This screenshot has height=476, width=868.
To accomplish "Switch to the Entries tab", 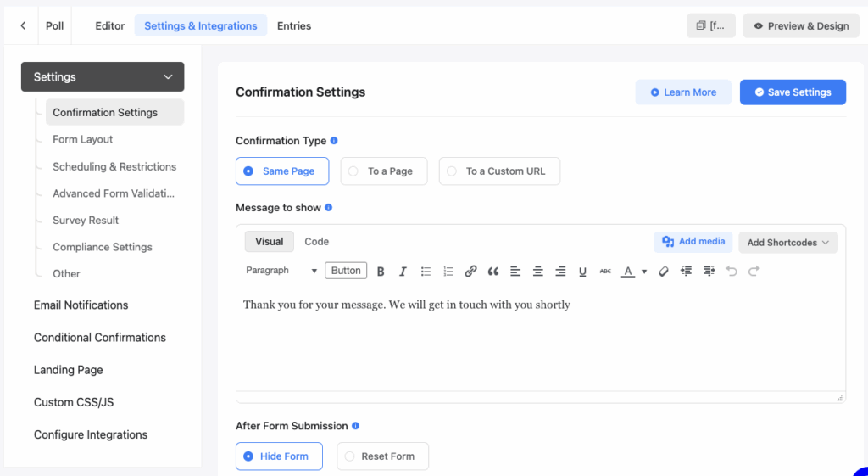I will click(294, 26).
